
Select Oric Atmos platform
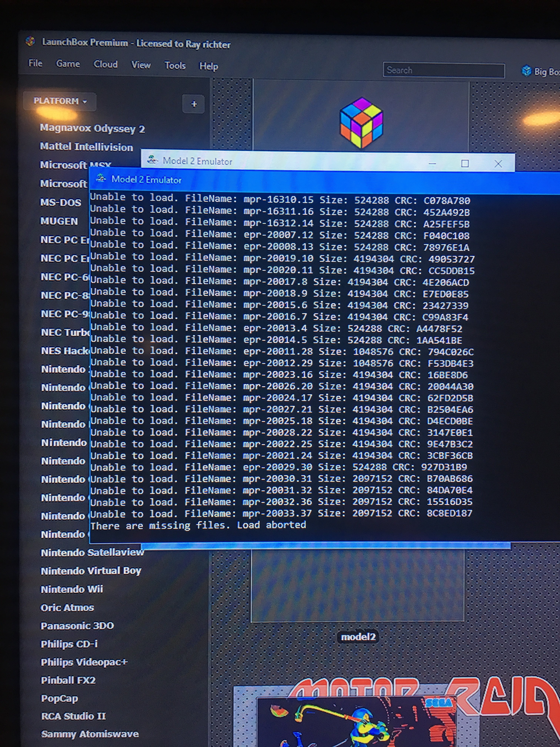coord(67,607)
